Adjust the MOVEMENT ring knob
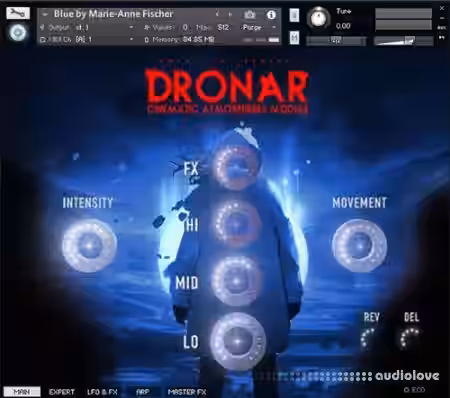This screenshot has width=450, height=398. 360,245
